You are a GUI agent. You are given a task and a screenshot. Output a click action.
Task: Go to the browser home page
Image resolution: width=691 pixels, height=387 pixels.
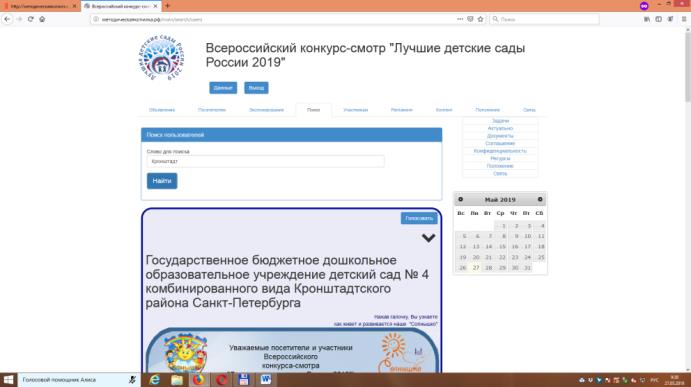point(42,19)
